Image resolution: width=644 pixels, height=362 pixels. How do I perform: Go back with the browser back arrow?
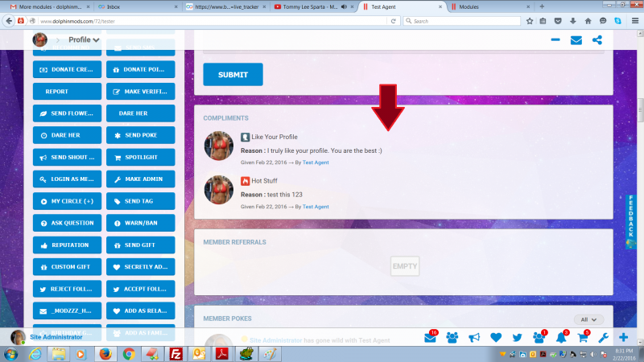pos(9,21)
